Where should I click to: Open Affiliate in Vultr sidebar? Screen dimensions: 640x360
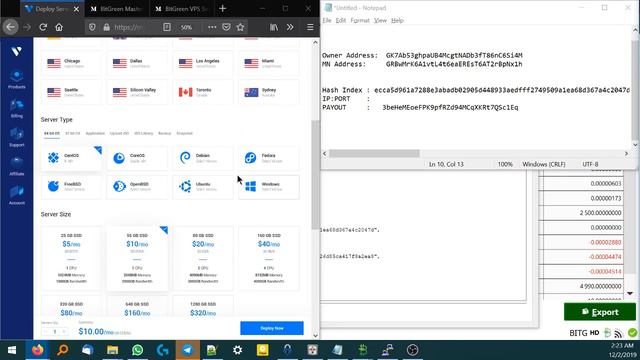pyautogui.click(x=17, y=166)
